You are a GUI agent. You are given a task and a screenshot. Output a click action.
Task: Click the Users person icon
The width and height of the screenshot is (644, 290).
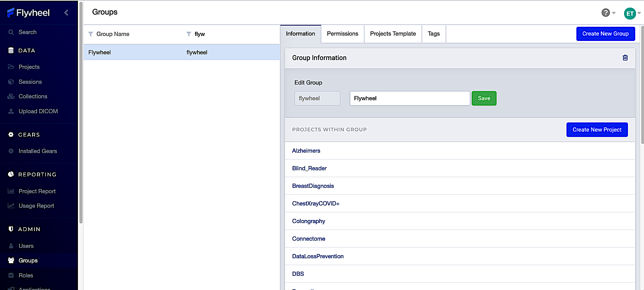point(11,246)
